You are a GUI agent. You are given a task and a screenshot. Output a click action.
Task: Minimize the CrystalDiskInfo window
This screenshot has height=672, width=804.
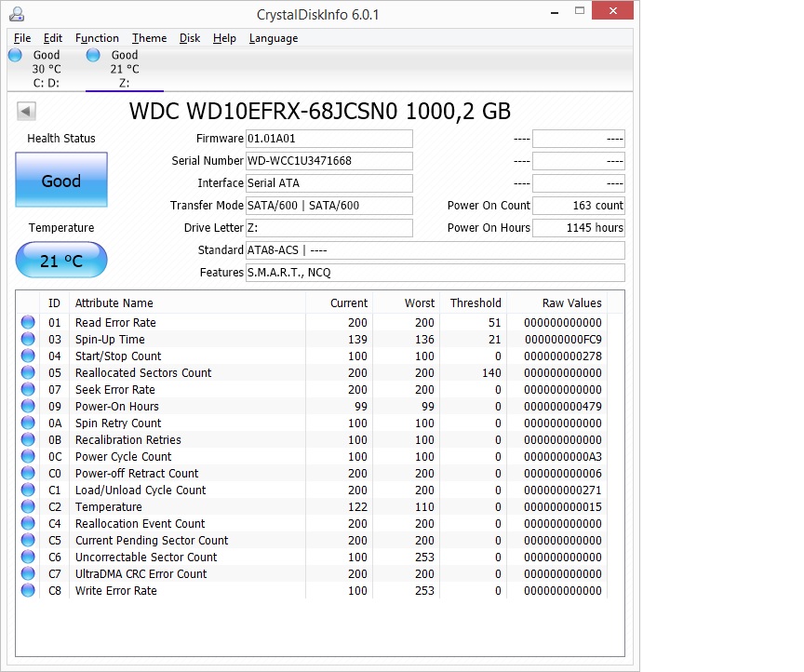[x=555, y=11]
